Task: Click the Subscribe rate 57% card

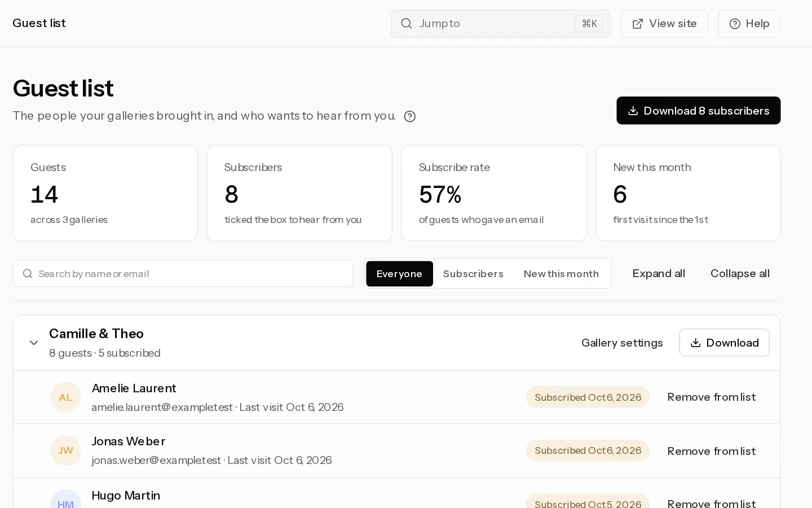Action: (494, 193)
